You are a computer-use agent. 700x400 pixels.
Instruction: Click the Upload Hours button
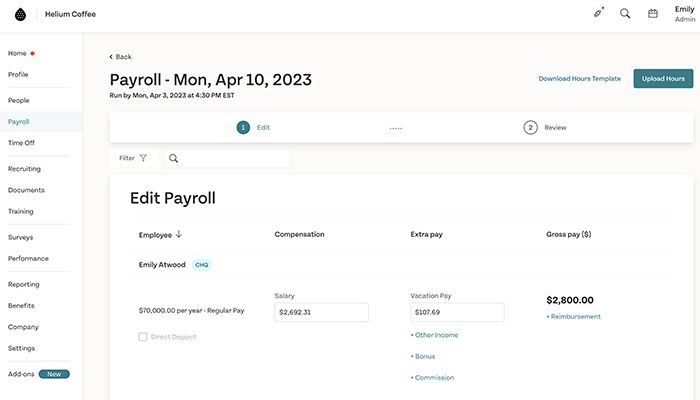pos(663,78)
